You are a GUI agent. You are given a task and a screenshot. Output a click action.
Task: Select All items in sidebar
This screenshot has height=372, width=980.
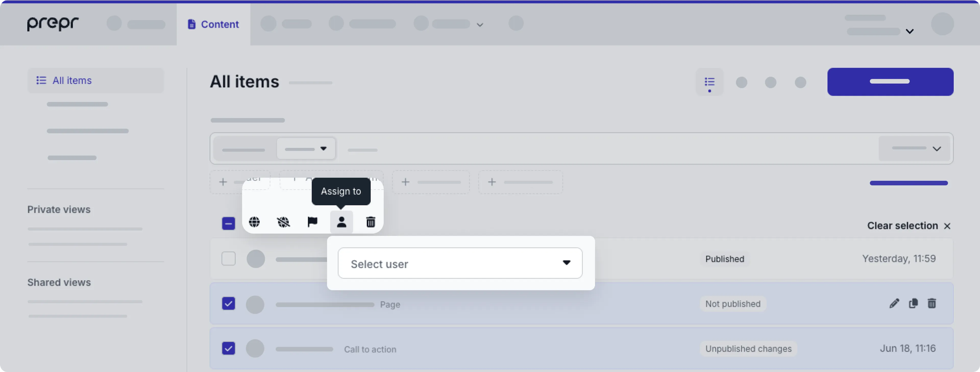[95, 80]
